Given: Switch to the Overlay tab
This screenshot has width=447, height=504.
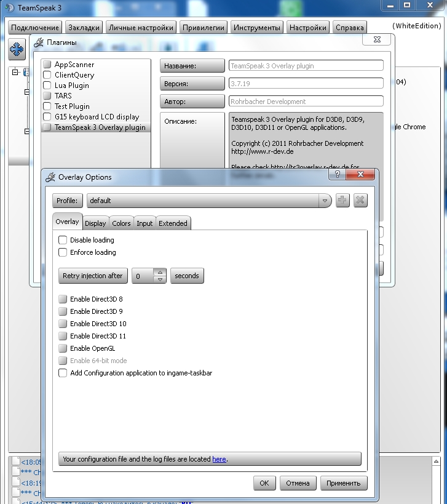Looking at the screenshot, I should click(x=67, y=222).
